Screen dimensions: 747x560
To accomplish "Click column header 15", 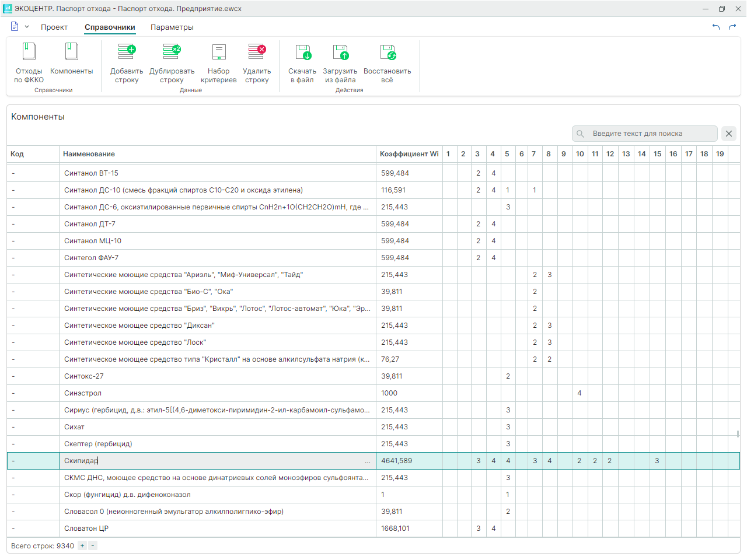I will [658, 154].
